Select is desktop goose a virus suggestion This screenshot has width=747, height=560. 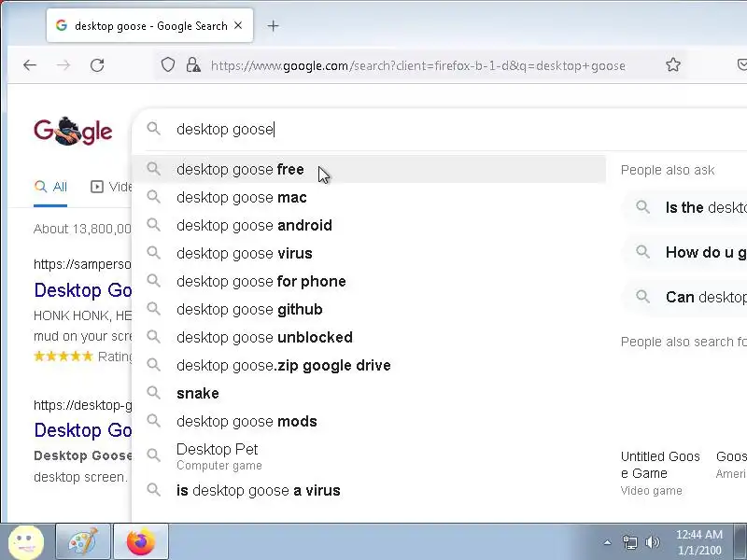(369, 491)
